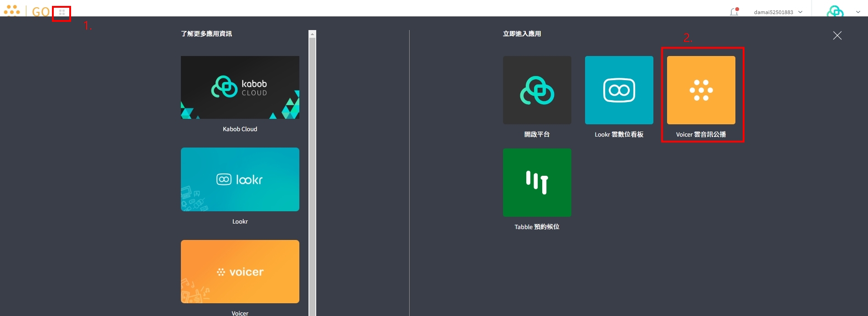
Task: Expand the chevron beside the Kabob cloud icon
Action: [858, 12]
